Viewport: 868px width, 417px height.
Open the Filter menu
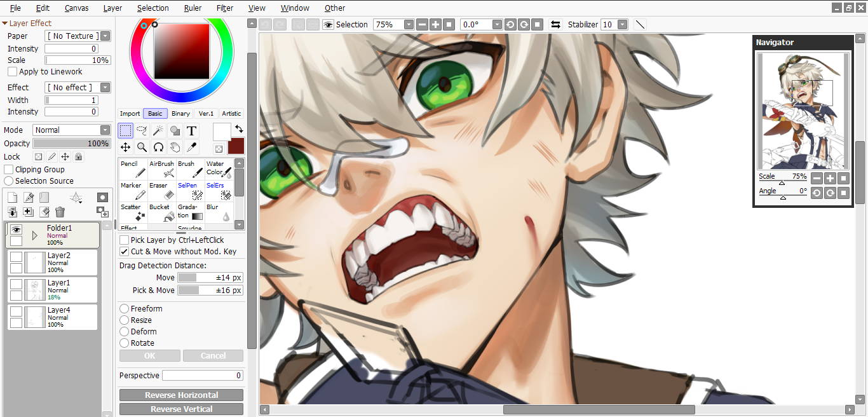pyautogui.click(x=225, y=8)
